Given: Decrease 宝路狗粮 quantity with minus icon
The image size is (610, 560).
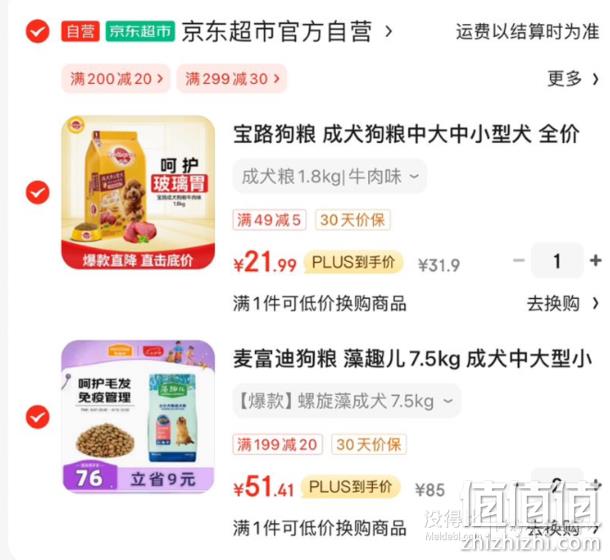Looking at the screenshot, I should tap(519, 260).
